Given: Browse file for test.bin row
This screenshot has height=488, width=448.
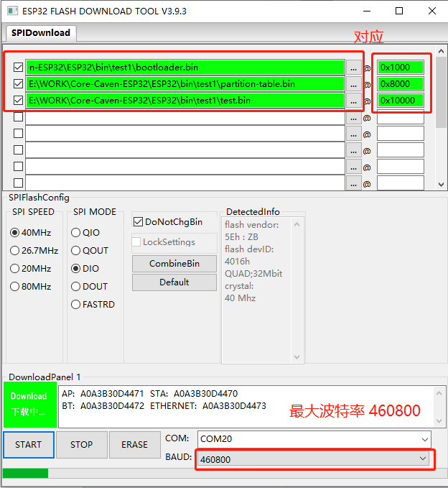Looking at the screenshot, I should (353, 101).
